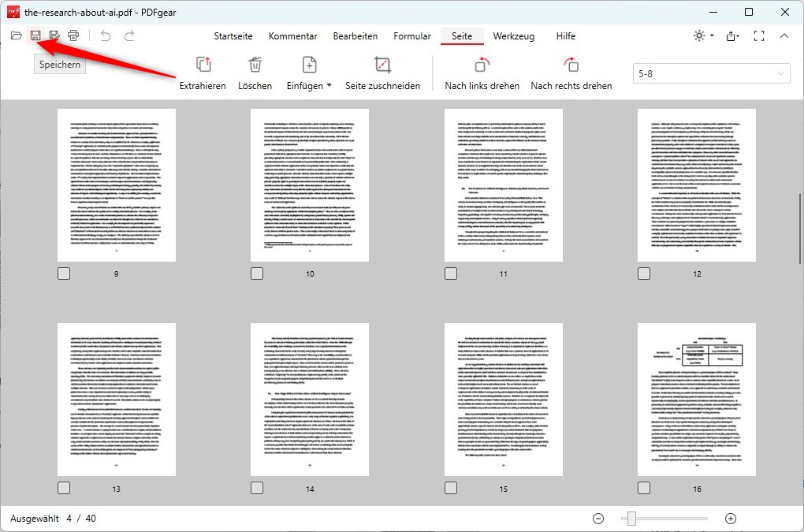Open a PDF file via the folder icon

pyautogui.click(x=16, y=35)
